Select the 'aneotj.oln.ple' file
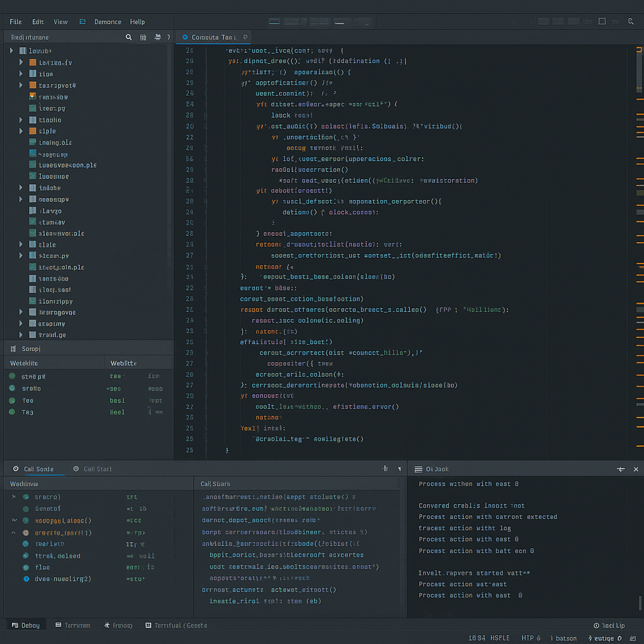The image size is (644, 644). (x=61, y=267)
